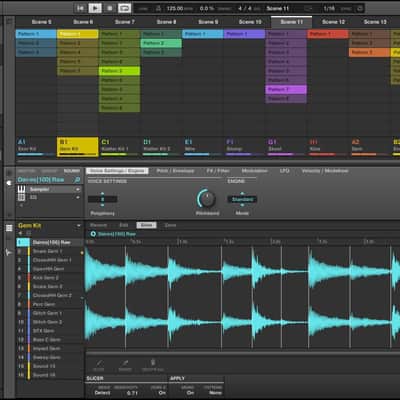
Task: Click the Pitchbend knob
Action: [207, 199]
